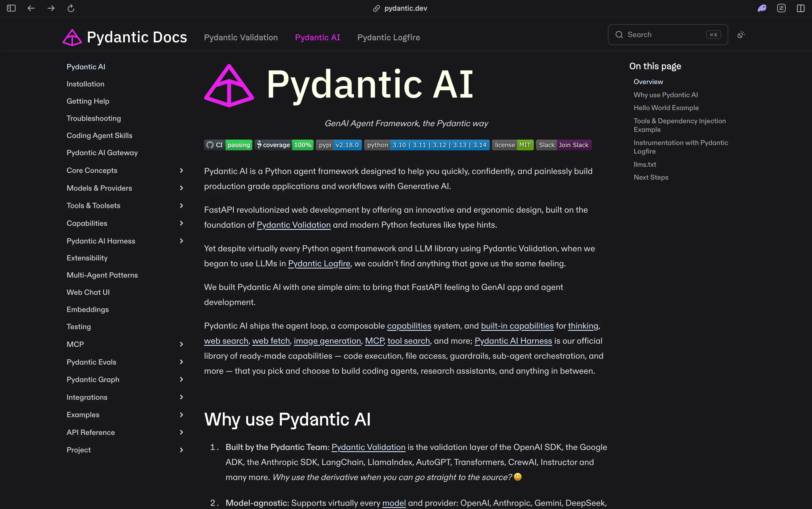812x509 pixels.
Task: Open the CI passing badge
Action: coord(228,145)
